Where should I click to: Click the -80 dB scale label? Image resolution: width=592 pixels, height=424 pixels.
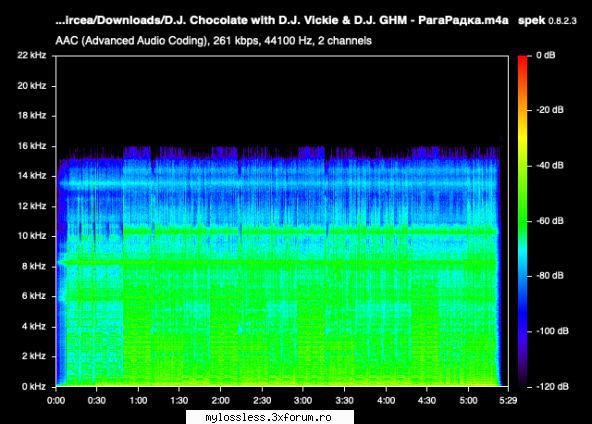click(x=550, y=276)
